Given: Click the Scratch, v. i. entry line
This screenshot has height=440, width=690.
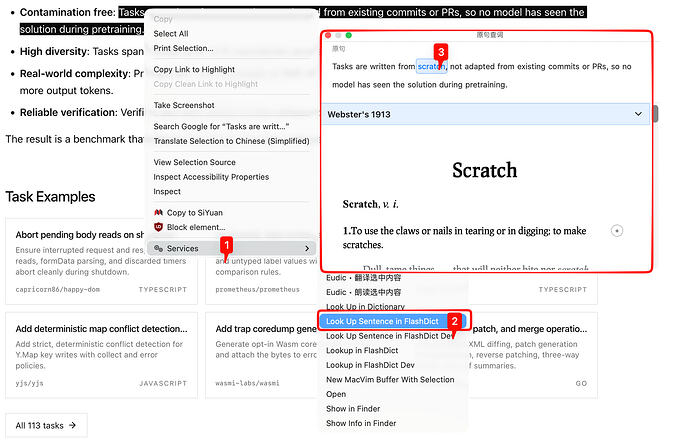Looking at the screenshot, I should coord(370,204).
